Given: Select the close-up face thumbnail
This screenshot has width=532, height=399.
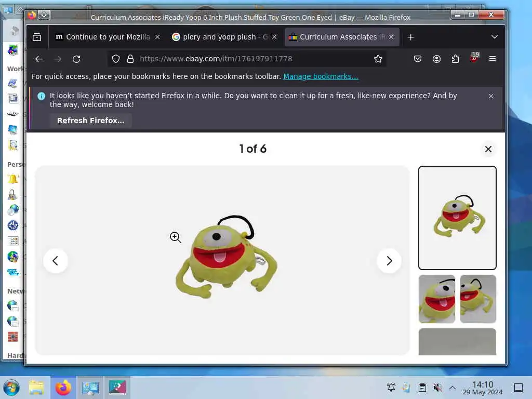Looking at the screenshot, I should pos(436,299).
